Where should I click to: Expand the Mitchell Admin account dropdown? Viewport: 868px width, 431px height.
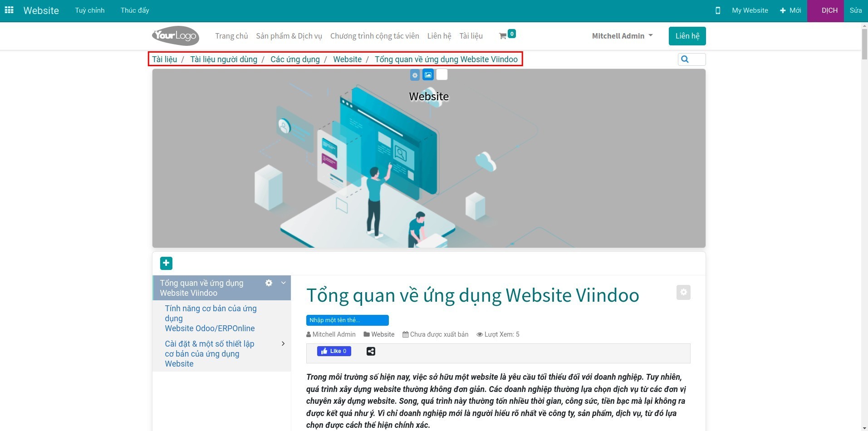[x=622, y=36]
